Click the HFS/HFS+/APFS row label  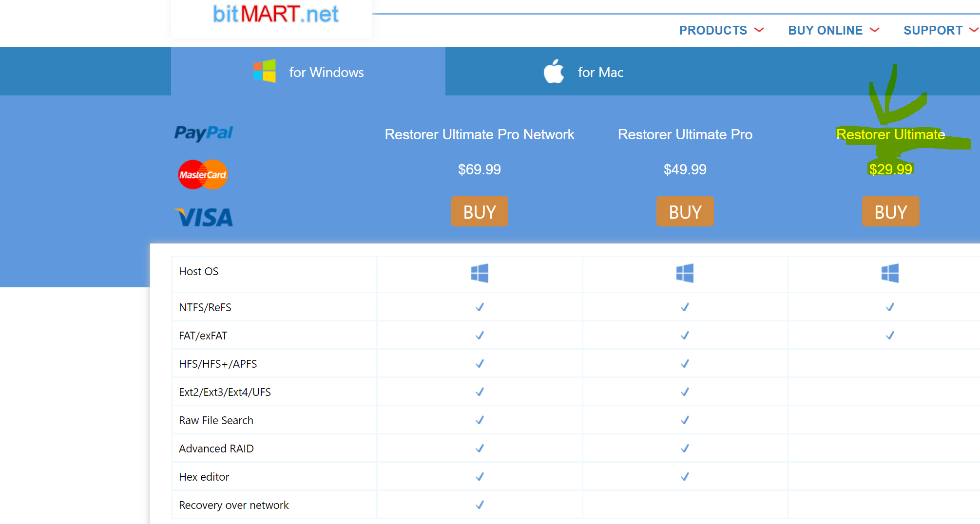(x=217, y=364)
